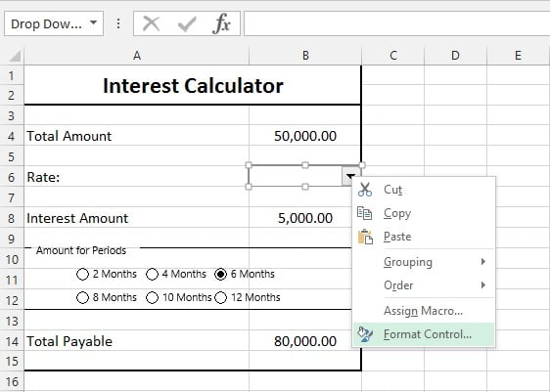Select row 8 header
This screenshot has height=392, width=550.
[12, 218]
